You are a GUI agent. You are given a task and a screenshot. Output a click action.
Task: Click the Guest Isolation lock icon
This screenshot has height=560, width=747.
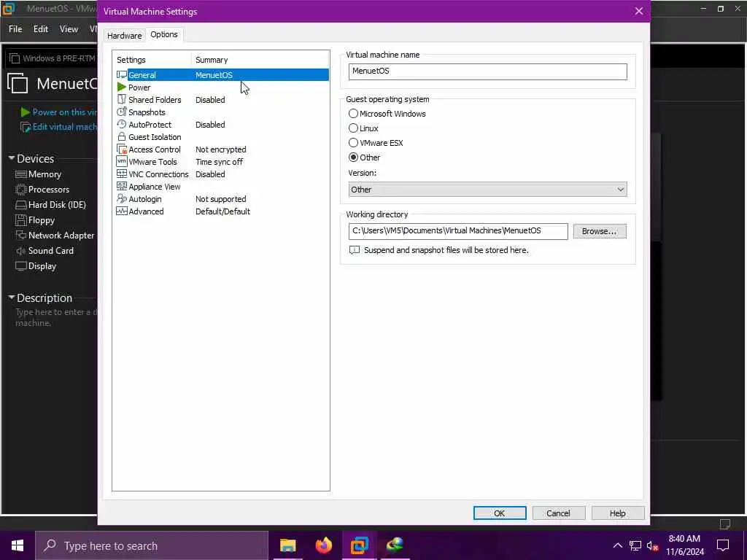coord(122,136)
